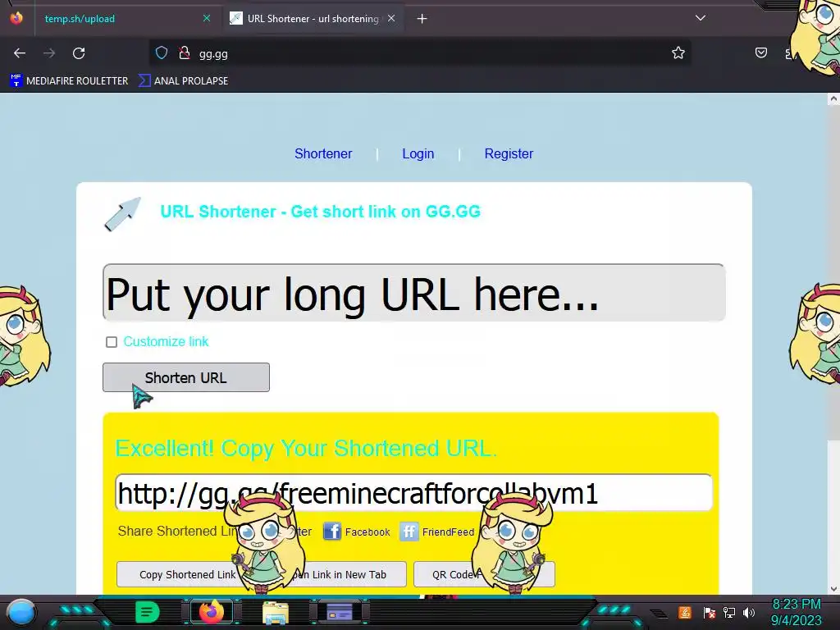The image size is (840, 630).
Task: Click the FriendFeed share text link
Action: pos(448,532)
